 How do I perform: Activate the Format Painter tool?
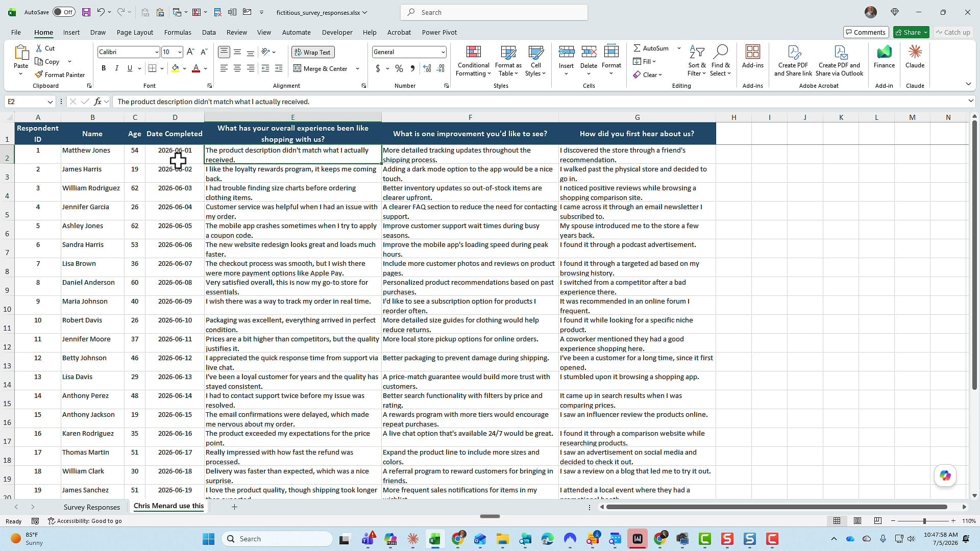coord(60,74)
